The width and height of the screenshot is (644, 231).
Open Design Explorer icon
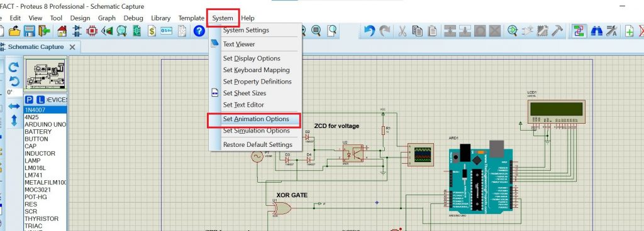pyautogui.click(x=121, y=31)
